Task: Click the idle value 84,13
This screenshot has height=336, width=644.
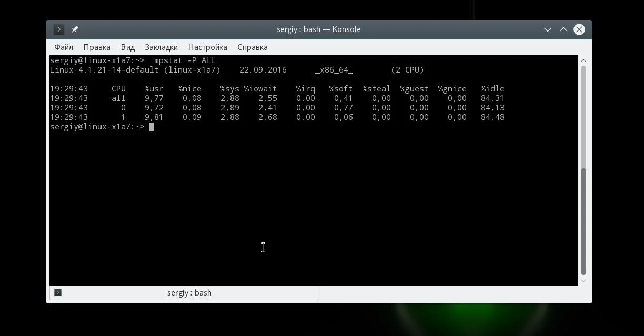Action: coord(492,108)
